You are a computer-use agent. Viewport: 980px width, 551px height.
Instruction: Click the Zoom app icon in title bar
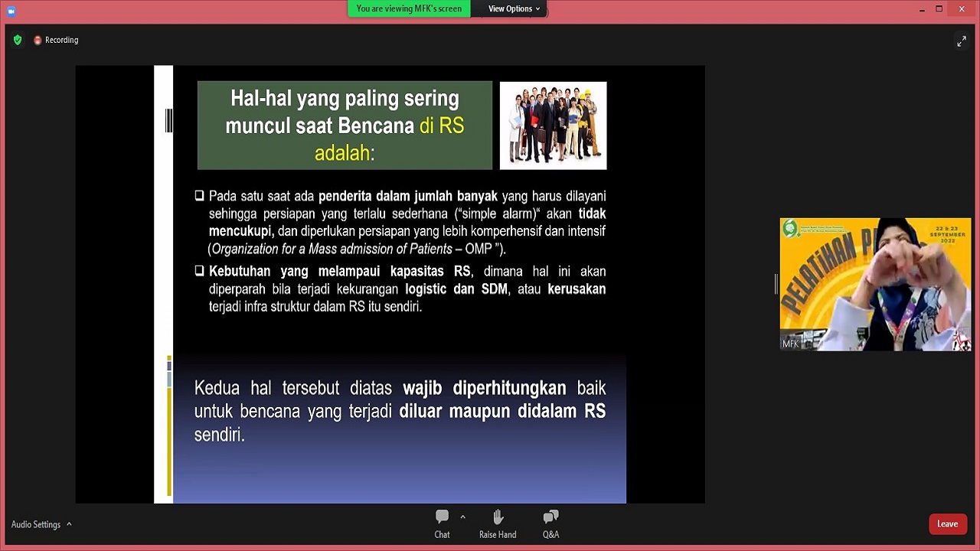point(11,10)
